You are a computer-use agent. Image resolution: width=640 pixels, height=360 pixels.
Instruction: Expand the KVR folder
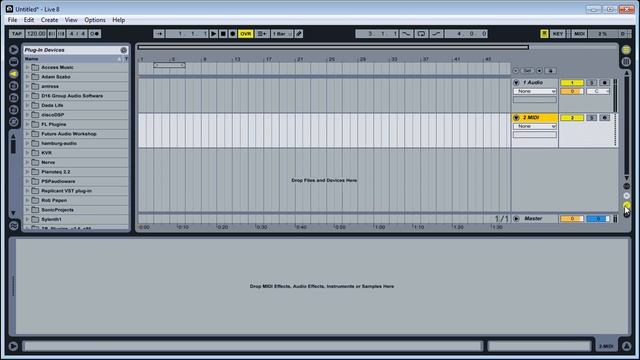(x=27, y=153)
